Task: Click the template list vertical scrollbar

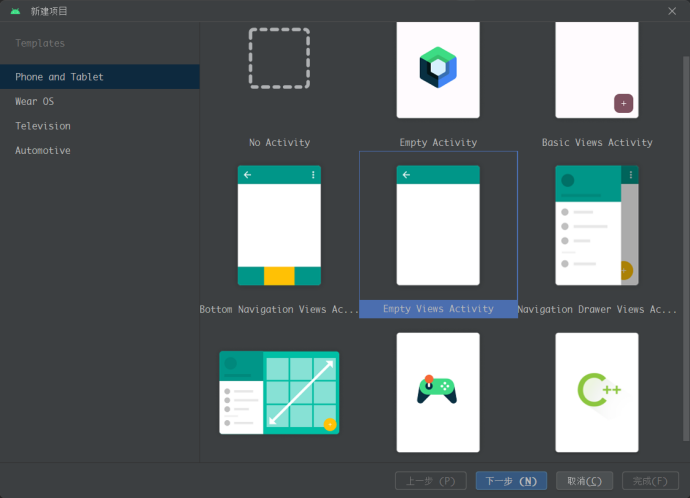Action: pos(686,249)
